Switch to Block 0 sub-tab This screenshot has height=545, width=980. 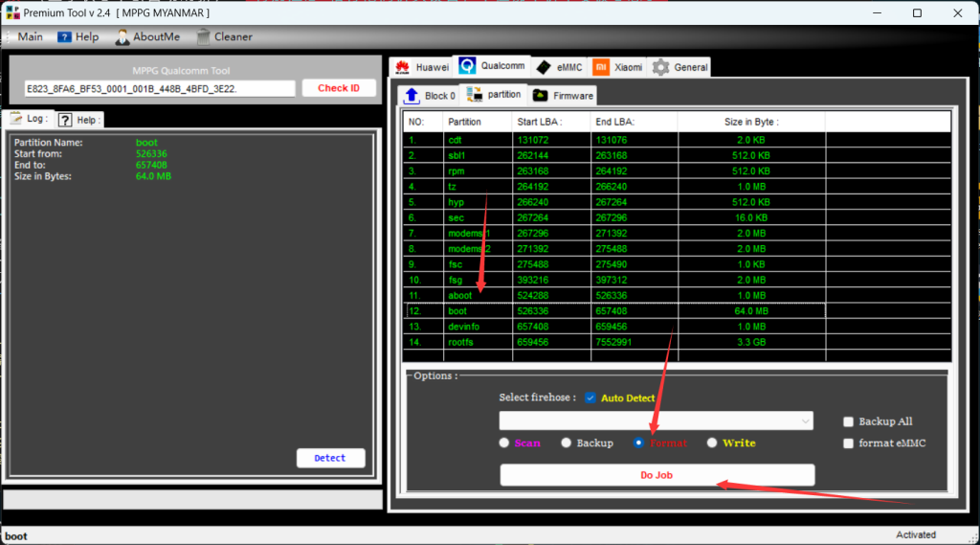coord(429,95)
